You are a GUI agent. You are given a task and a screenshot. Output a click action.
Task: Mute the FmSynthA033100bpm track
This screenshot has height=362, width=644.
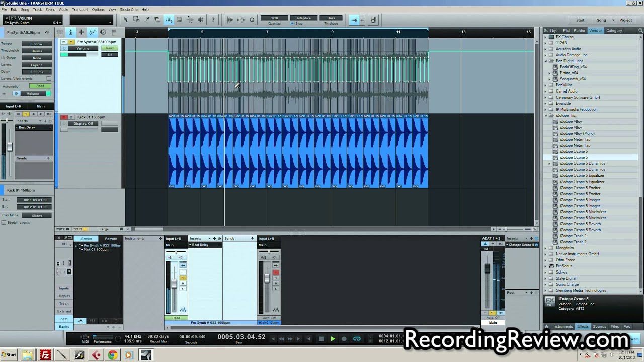(x=64, y=42)
